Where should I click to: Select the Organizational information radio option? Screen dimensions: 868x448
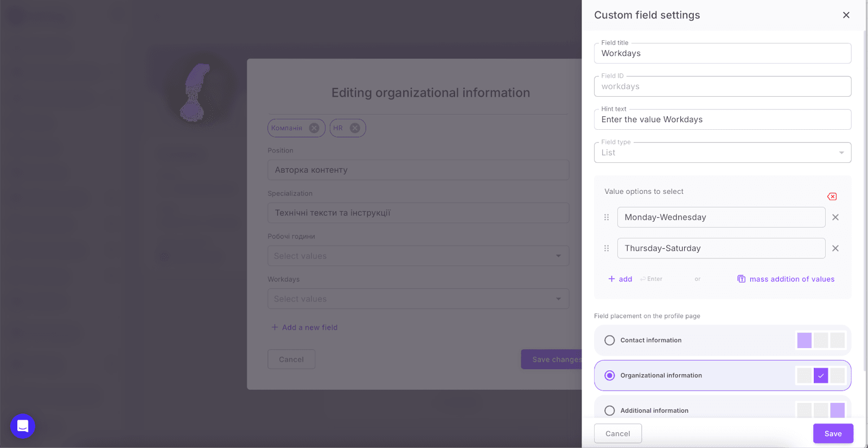click(610, 375)
